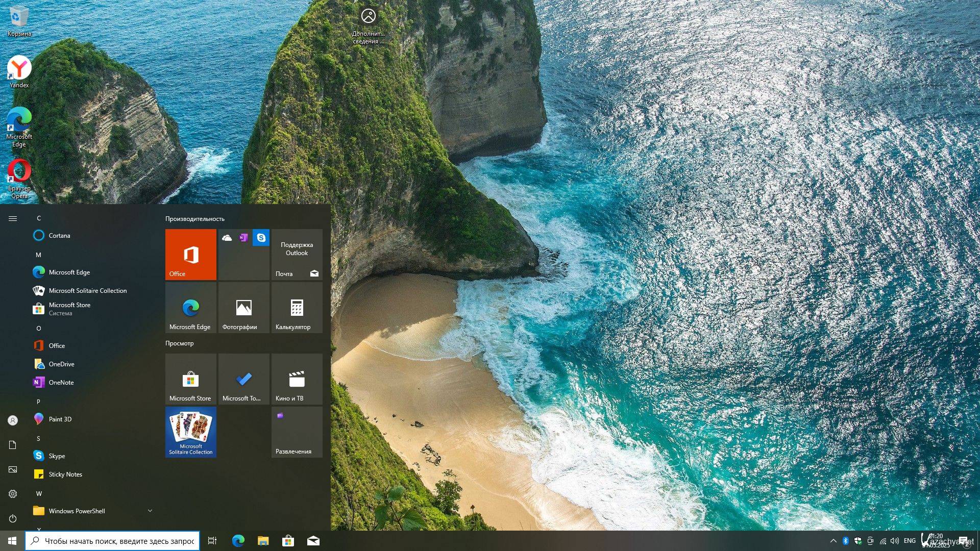The height and width of the screenshot is (551, 980).
Task: Open Movies & TV (Кино и ТВ) tile
Action: pos(297,380)
